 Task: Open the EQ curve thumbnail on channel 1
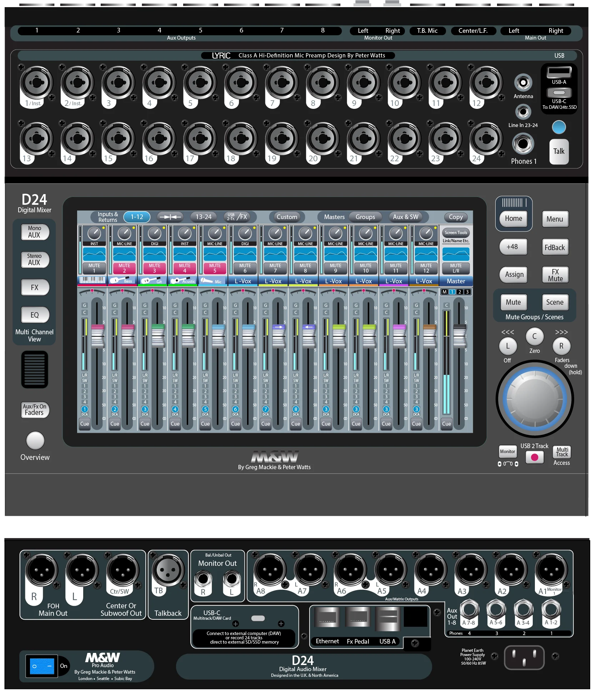pos(94,254)
